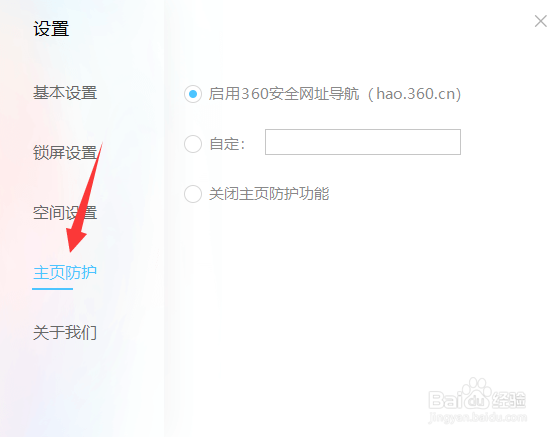Close the settings window with the X
Screen dimensions: 559x437
pos(540,21)
